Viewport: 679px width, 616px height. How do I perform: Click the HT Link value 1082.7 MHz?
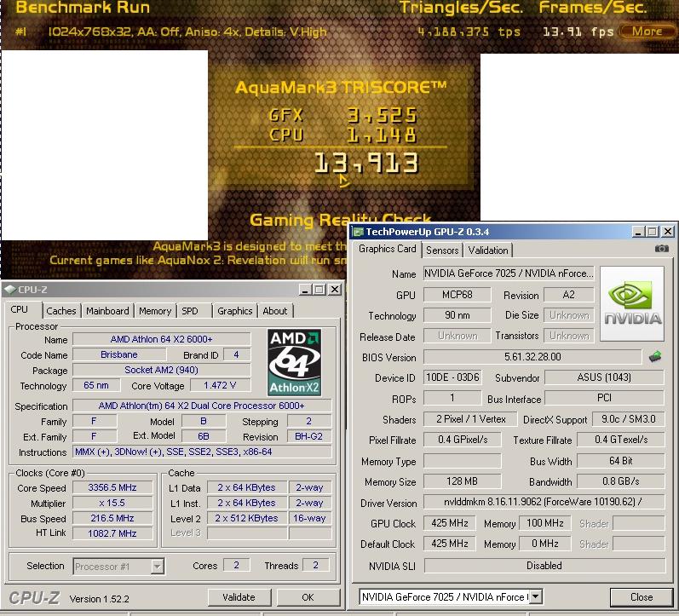tap(112, 533)
